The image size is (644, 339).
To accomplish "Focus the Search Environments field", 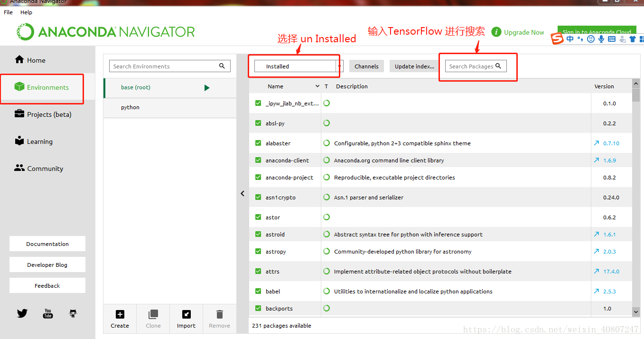I will (x=170, y=66).
